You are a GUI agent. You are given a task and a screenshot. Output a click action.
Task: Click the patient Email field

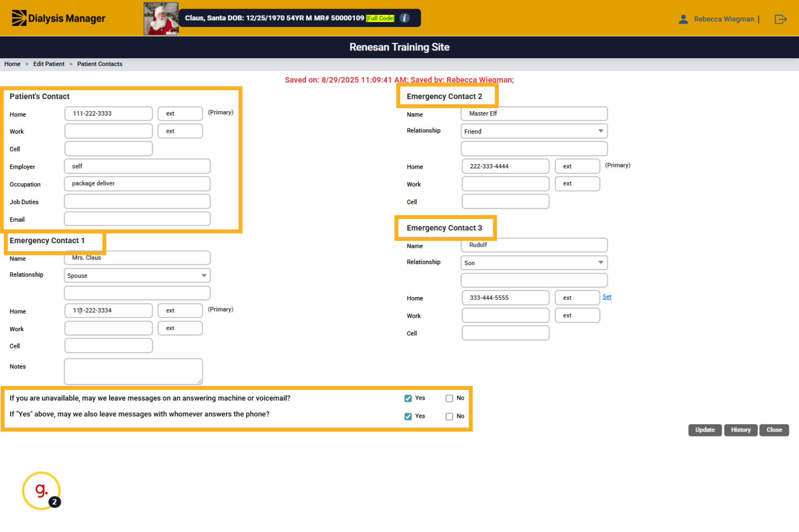point(137,219)
